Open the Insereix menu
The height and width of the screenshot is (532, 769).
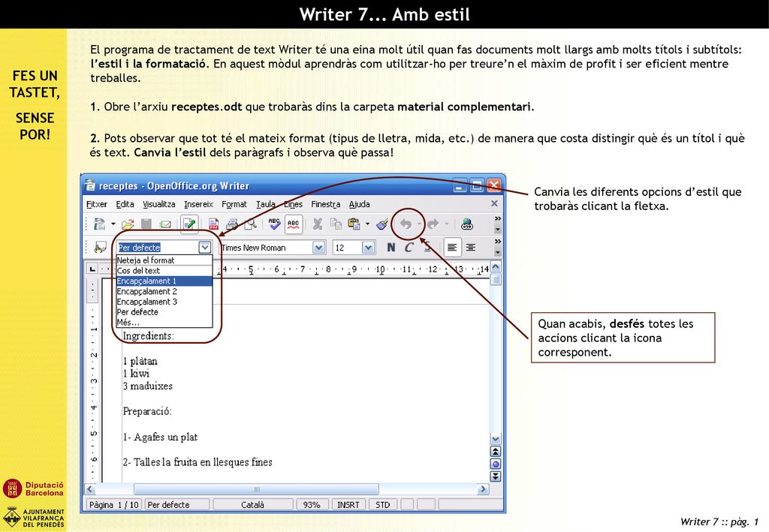198,204
